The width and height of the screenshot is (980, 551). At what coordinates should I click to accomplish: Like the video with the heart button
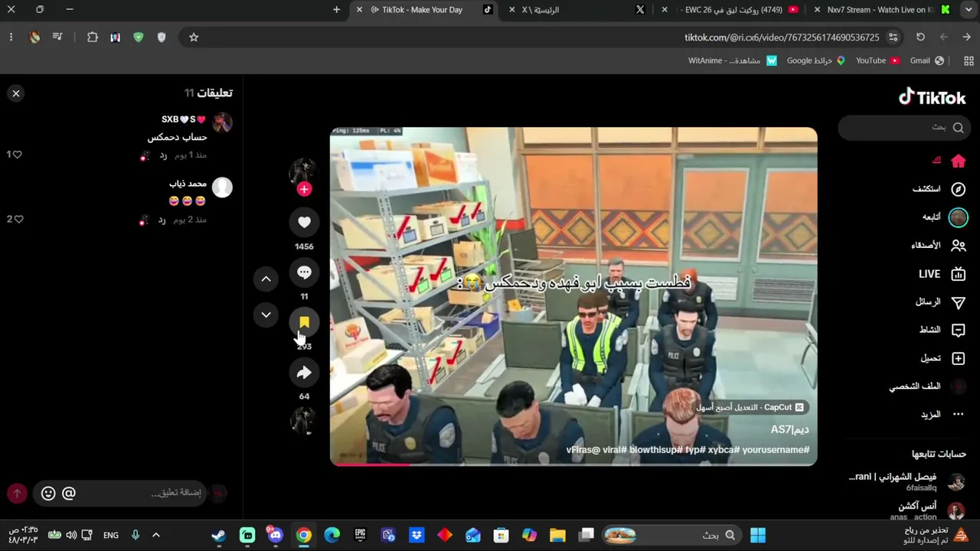pyautogui.click(x=304, y=222)
